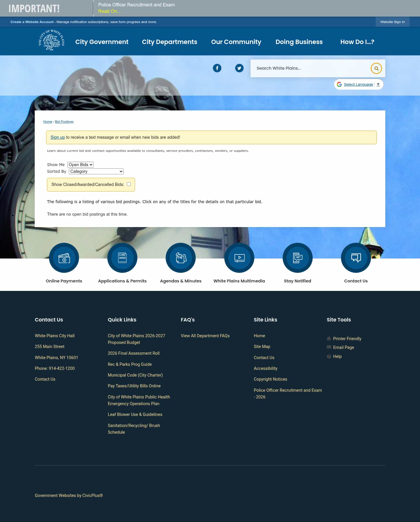420x522 pixels.
Task: Open Pay Taxes/Utility Bills Online link
Action: [x=134, y=386]
